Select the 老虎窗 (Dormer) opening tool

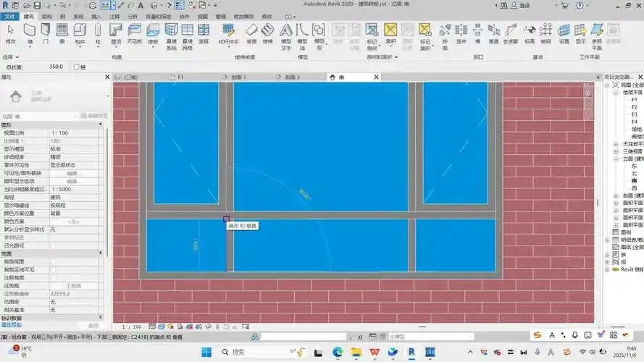(511, 33)
